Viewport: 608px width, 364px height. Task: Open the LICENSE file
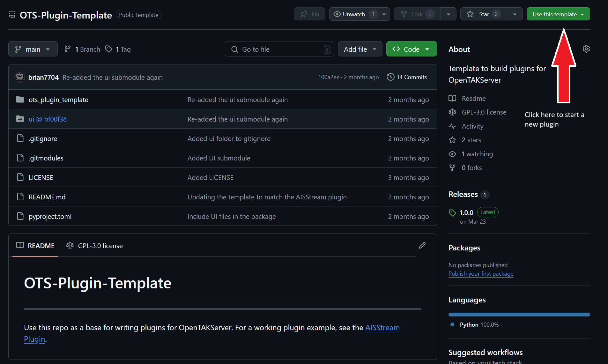coord(41,177)
